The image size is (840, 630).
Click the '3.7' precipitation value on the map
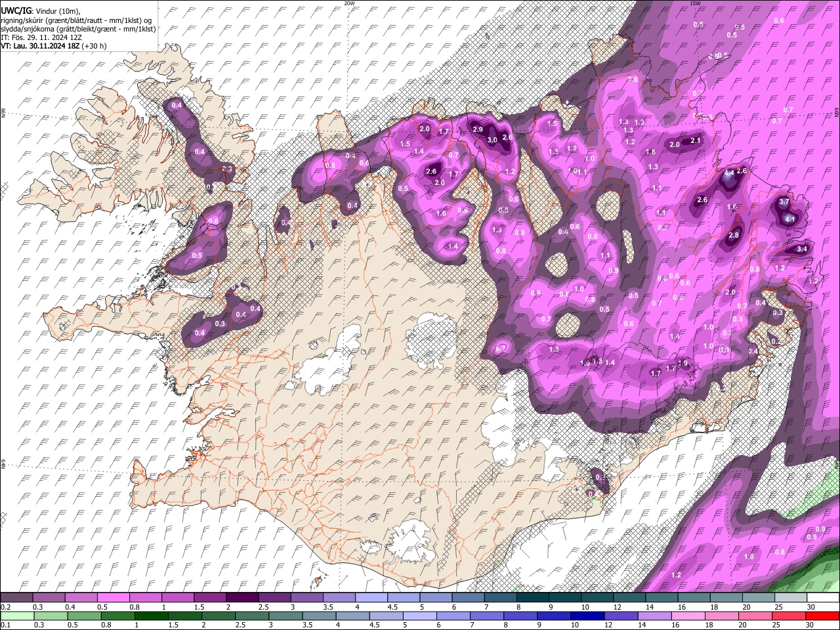pyautogui.click(x=784, y=202)
